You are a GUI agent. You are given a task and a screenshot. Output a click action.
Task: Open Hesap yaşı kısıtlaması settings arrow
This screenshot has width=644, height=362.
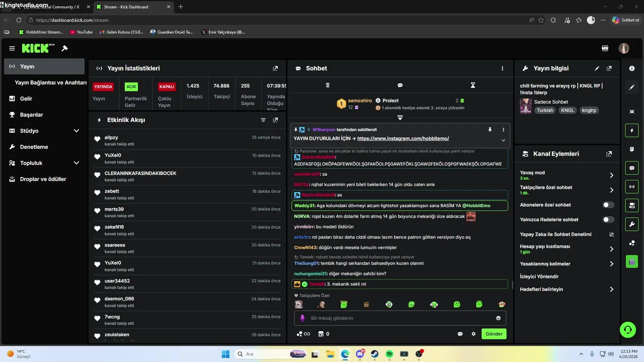click(612, 249)
